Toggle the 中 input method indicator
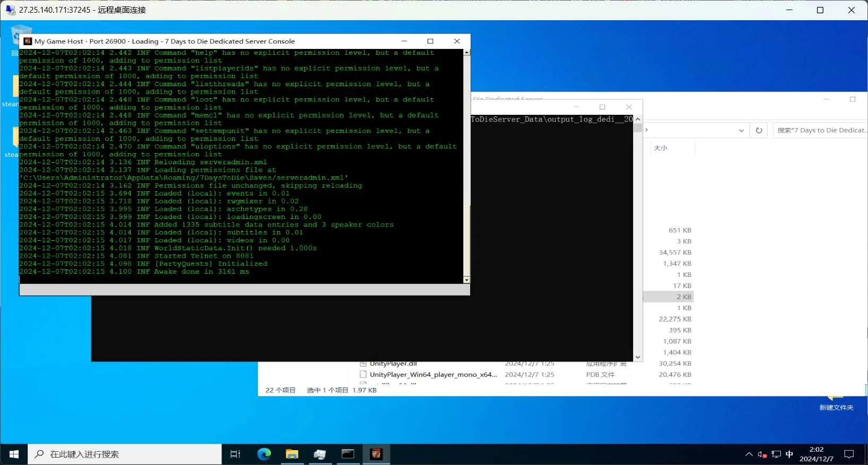Screen dimensions: 868x465 [789, 454]
